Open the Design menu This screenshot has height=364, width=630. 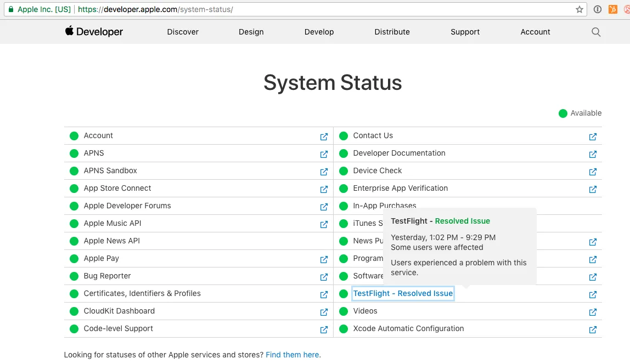coord(251,32)
